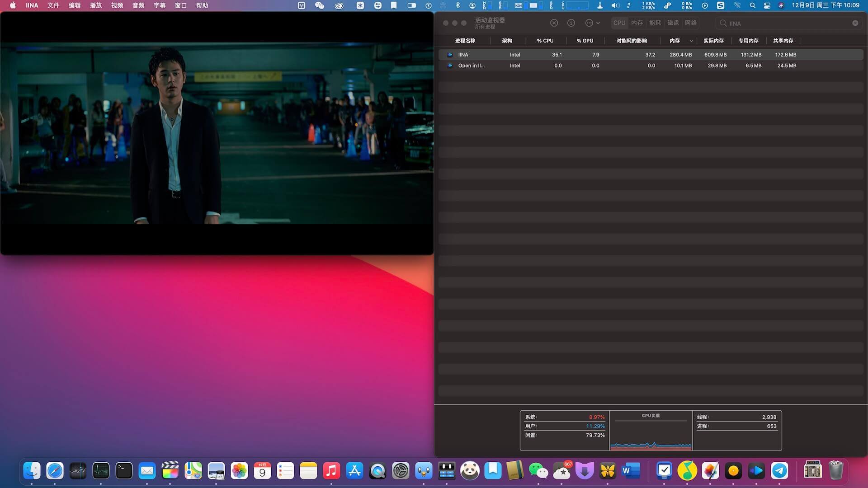Open Spotlight search in menu bar

(752, 5)
